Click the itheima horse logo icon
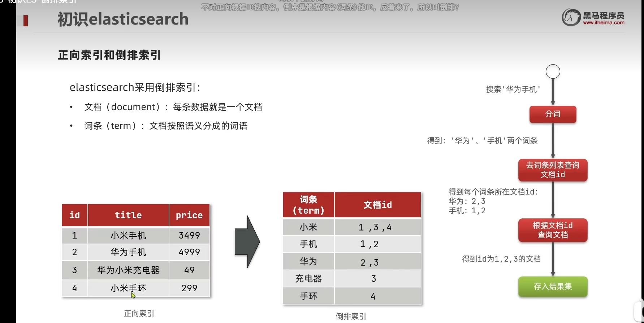This screenshot has height=323, width=644. tap(571, 17)
